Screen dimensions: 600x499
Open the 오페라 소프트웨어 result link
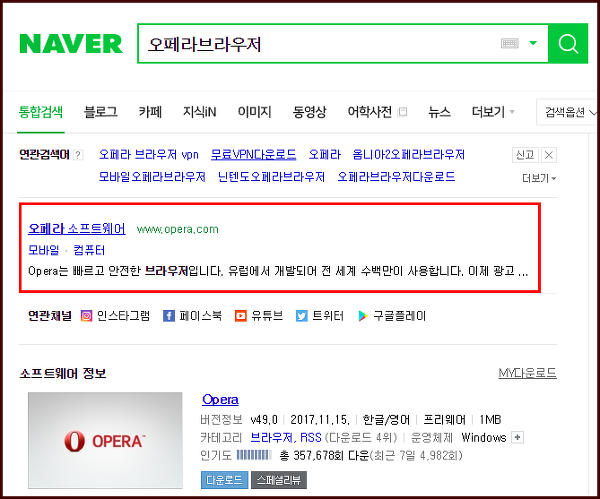coord(77,229)
